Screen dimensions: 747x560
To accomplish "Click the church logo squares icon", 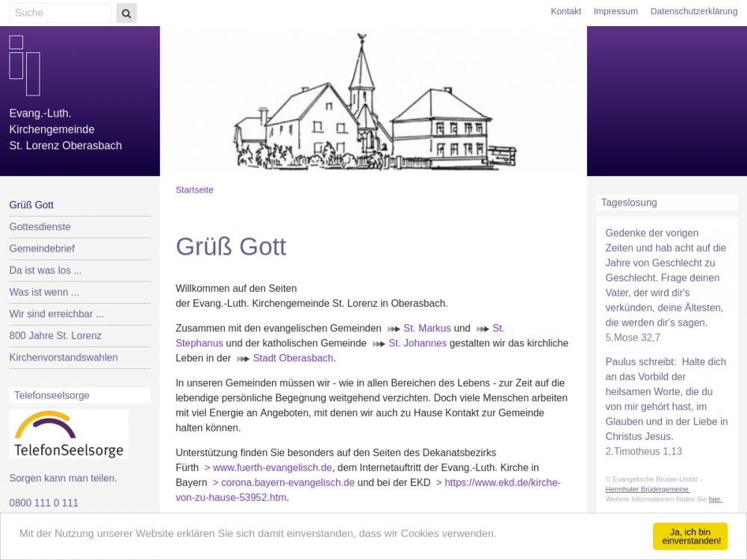I will click(24, 65).
